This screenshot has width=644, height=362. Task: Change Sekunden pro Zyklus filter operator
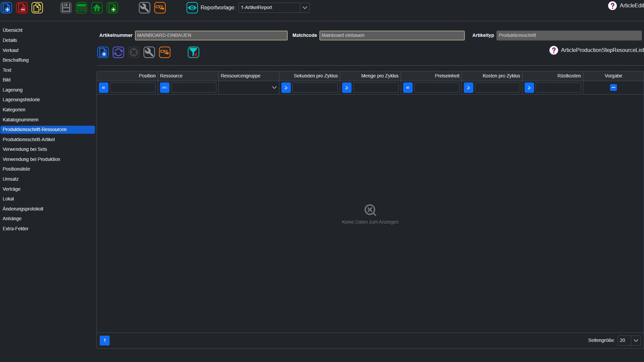(x=286, y=88)
